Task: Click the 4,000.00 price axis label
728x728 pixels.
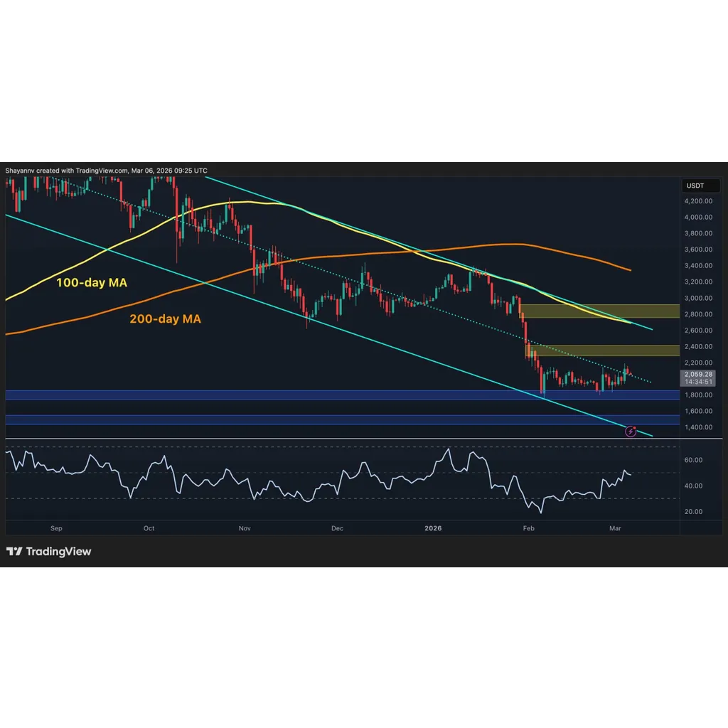Action: pos(698,218)
